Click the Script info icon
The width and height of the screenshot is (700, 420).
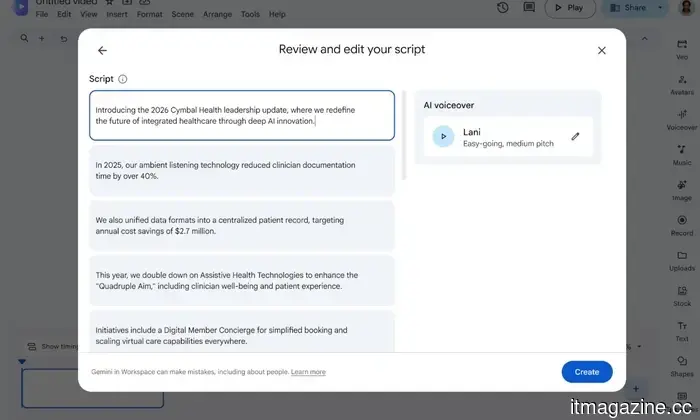[x=122, y=79]
